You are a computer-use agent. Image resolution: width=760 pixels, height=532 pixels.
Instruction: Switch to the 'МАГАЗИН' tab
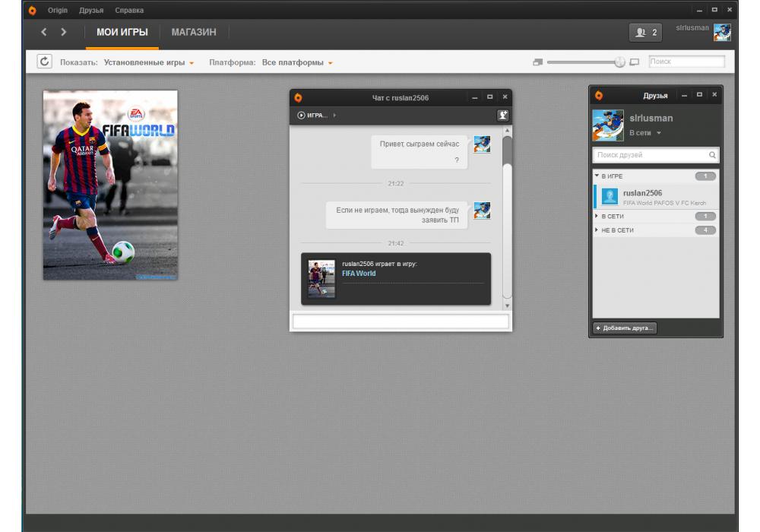(194, 32)
